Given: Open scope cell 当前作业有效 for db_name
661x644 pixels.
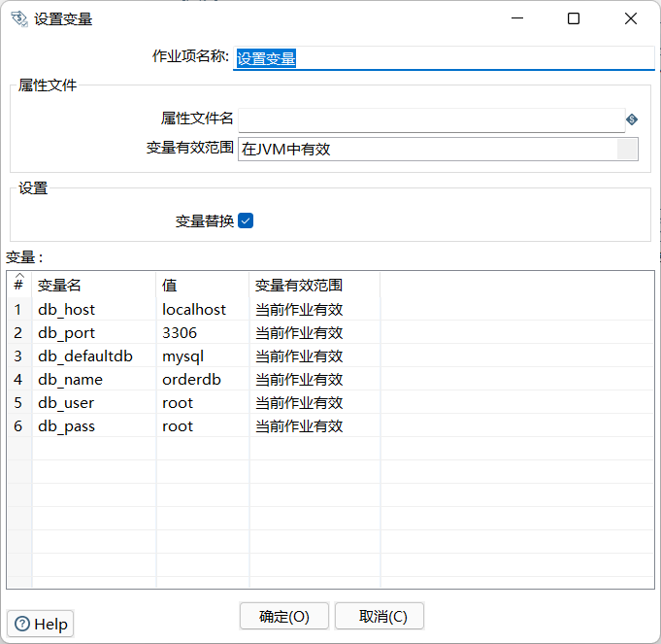Looking at the screenshot, I should [314, 379].
